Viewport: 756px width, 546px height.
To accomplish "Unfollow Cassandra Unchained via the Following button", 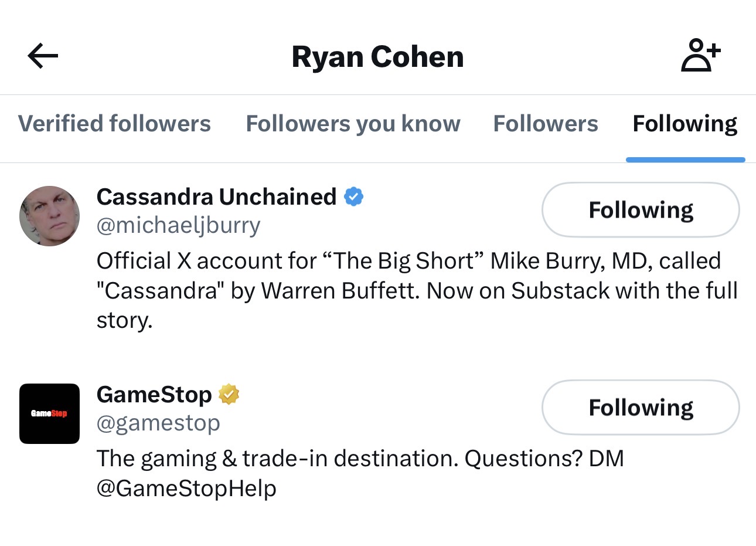I will click(x=641, y=210).
